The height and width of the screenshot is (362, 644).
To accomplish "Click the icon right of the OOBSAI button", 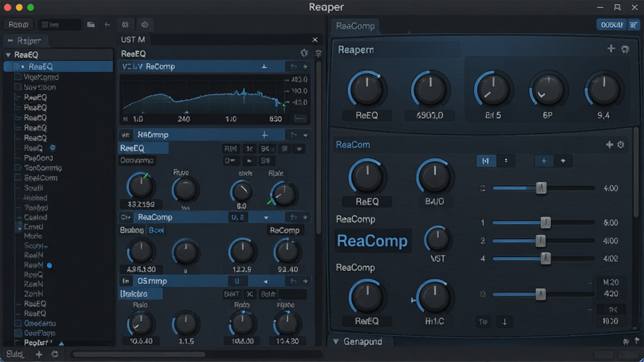I will click(x=634, y=25).
